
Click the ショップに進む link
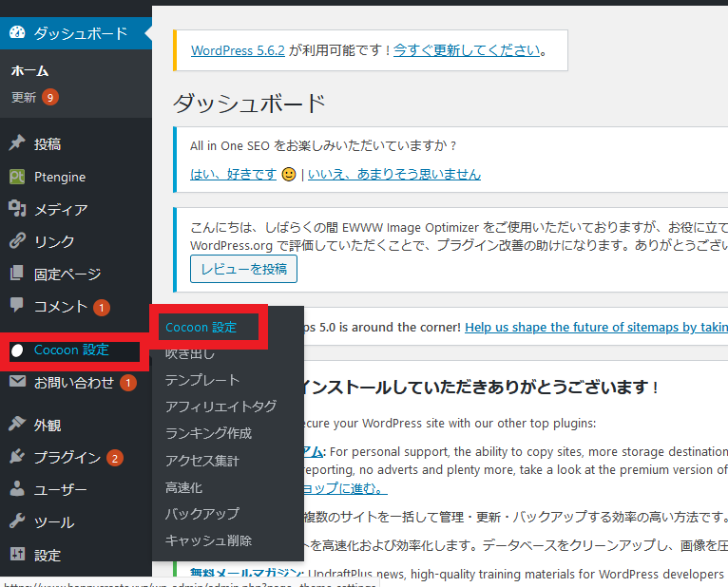(x=345, y=488)
